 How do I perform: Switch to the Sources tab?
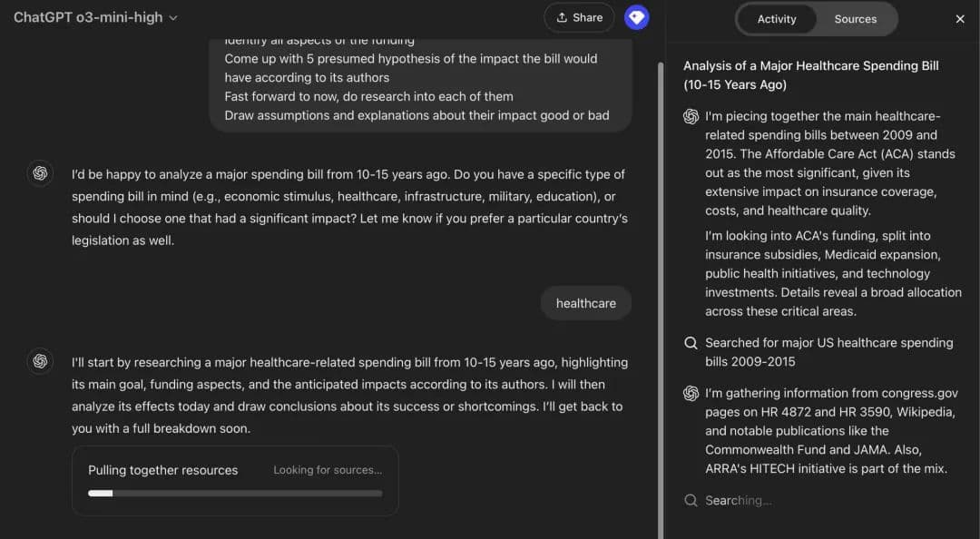(855, 19)
